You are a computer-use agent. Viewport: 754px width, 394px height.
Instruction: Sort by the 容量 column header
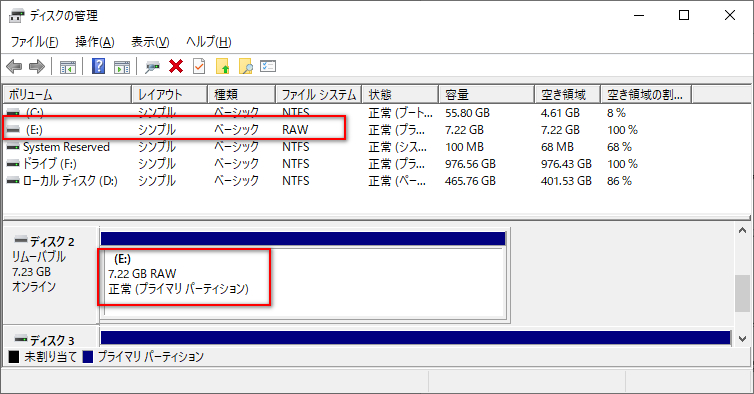487,94
